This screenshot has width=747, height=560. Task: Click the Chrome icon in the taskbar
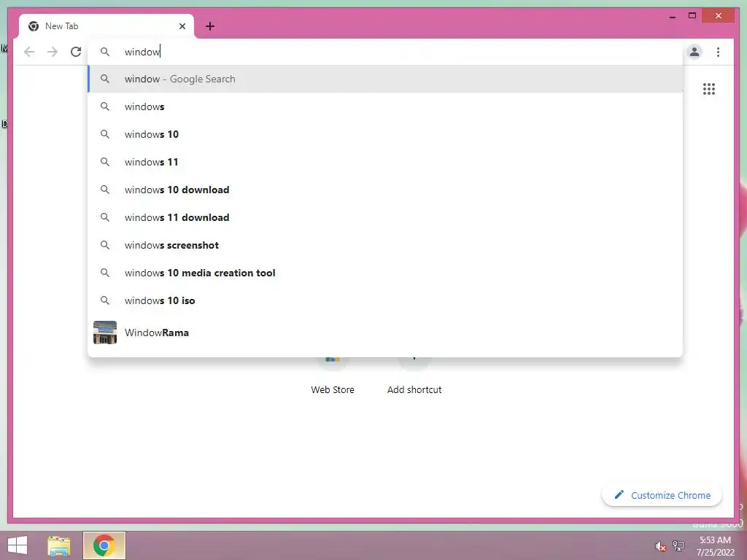(x=104, y=545)
